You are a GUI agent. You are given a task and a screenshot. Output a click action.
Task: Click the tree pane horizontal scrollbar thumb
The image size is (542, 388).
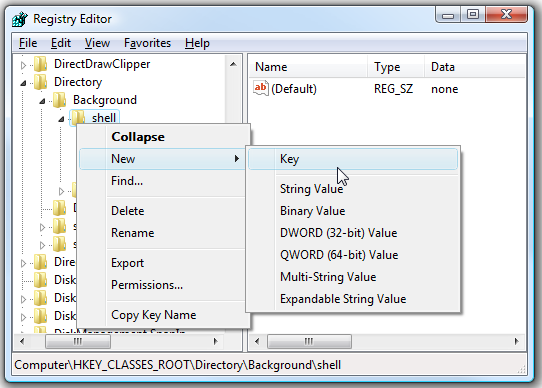tap(78, 342)
